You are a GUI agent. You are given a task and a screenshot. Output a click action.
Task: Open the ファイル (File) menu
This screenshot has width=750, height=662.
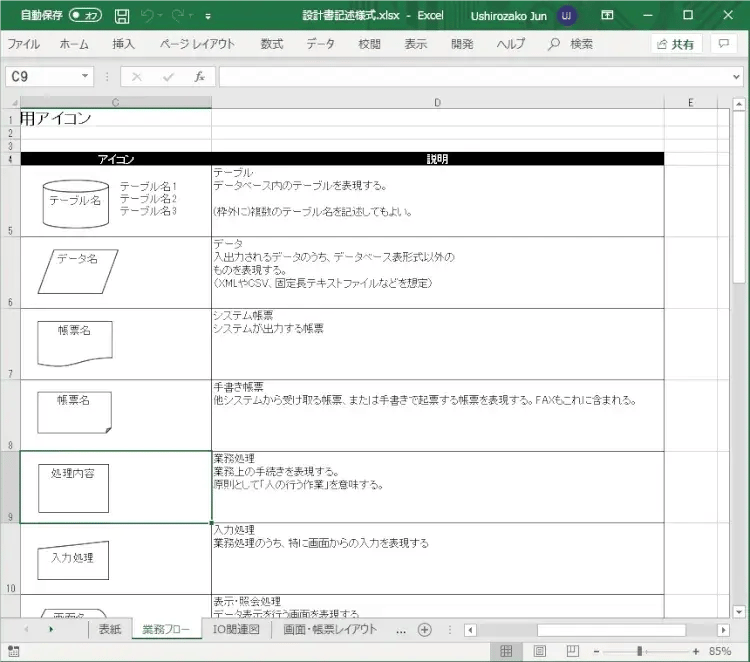(23, 44)
